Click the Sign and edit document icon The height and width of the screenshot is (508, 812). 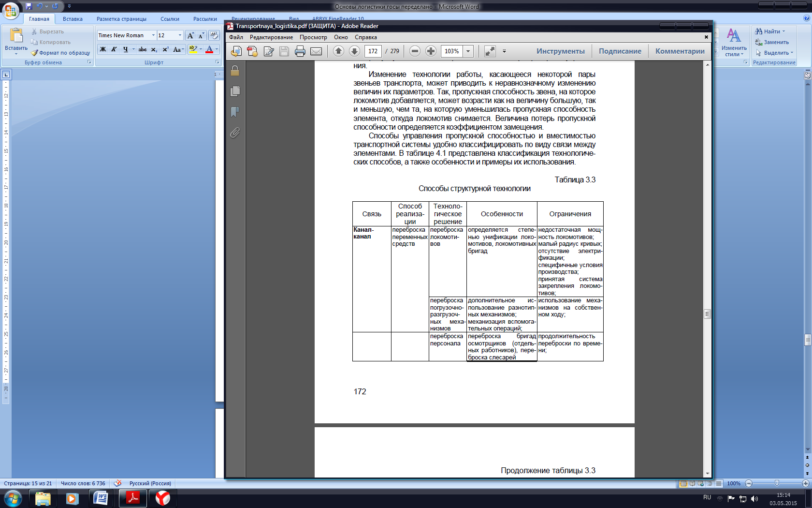pyautogui.click(x=269, y=51)
